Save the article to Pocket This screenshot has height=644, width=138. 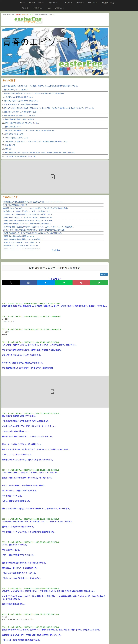[81, 283]
